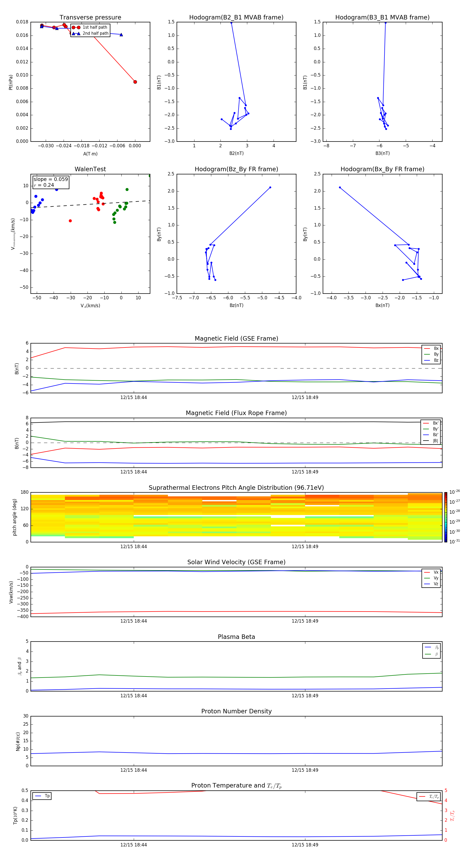Click the 'Plasma Beta' title
473x868 pixels.
coord(236,637)
